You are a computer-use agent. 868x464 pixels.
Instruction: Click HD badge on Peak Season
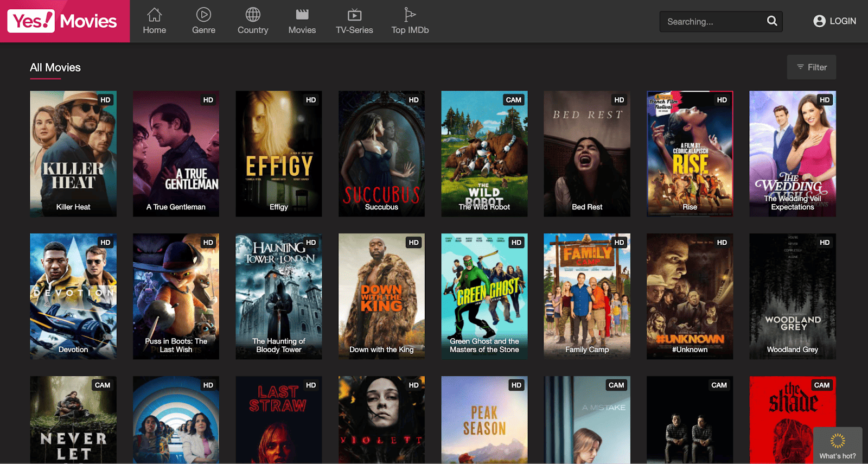coord(516,385)
